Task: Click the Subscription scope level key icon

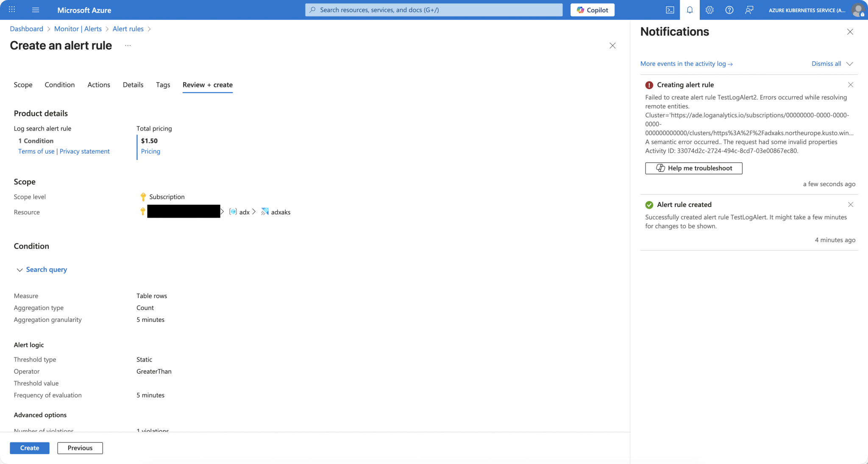Action: [143, 197]
